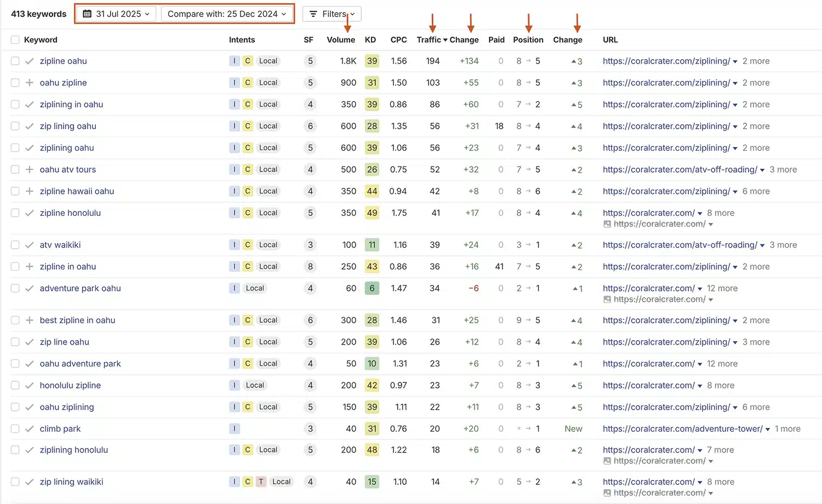The width and height of the screenshot is (822, 504).
Task: Open the 31 Jul 2025 date dropdown
Action: pyautogui.click(x=116, y=14)
